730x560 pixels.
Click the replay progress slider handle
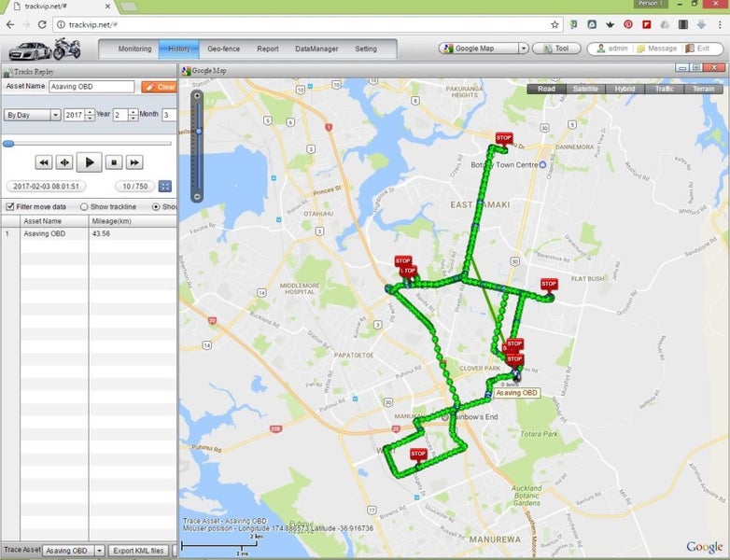pos(8,144)
